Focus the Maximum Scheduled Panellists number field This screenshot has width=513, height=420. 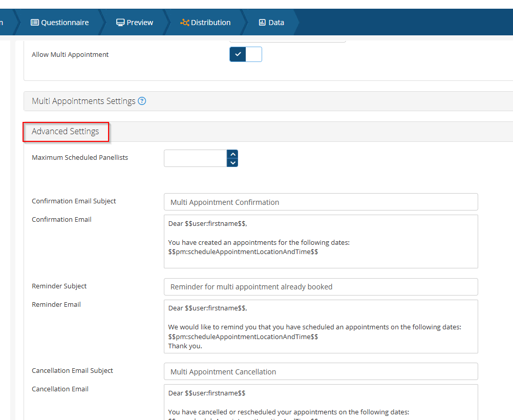point(195,158)
